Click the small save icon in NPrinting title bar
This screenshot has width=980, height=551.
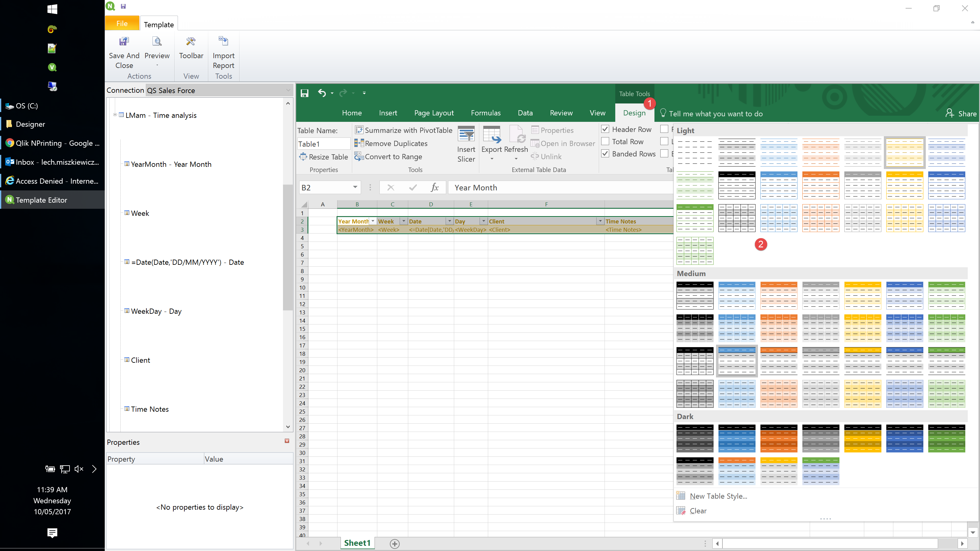tap(123, 6)
